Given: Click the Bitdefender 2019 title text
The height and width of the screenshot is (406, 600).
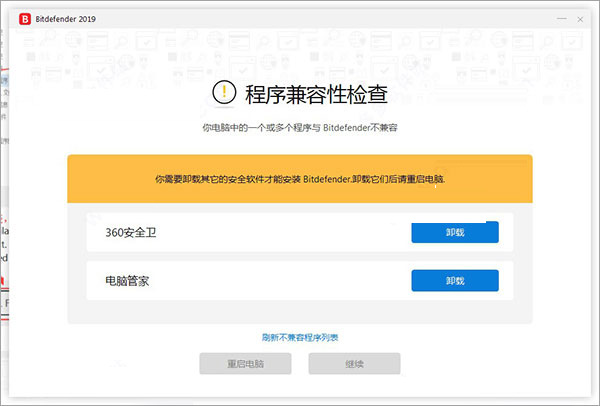Looking at the screenshot, I should [x=65, y=19].
